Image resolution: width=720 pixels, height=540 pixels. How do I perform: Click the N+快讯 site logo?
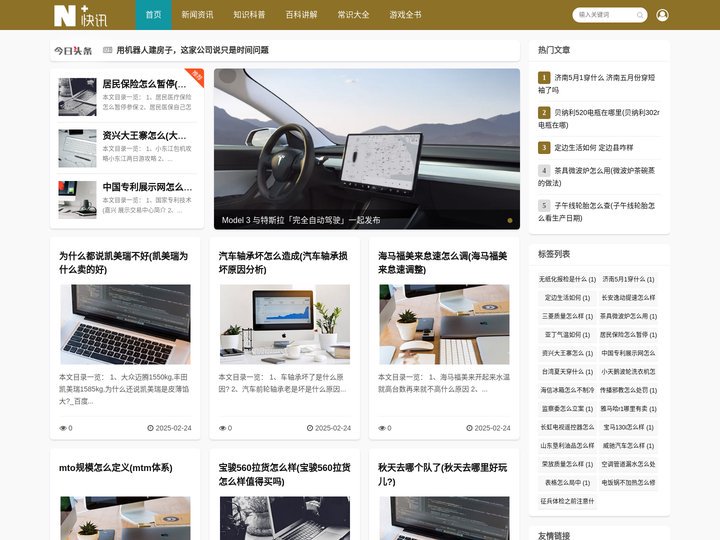(x=80, y=16)
